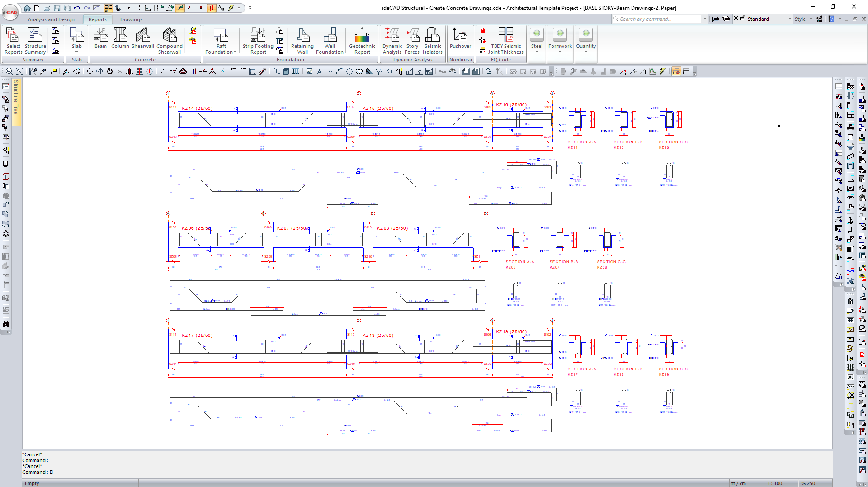The width and height of the screenshot is (868, 487).
Task: Click the Geotechnic Report icon
Action: (x=362, y=41)
